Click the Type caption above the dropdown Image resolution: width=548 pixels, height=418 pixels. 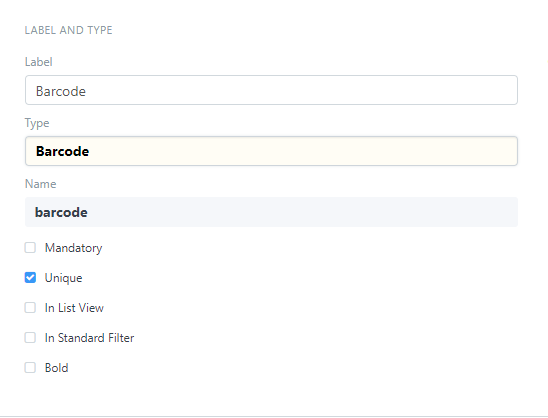37,123
